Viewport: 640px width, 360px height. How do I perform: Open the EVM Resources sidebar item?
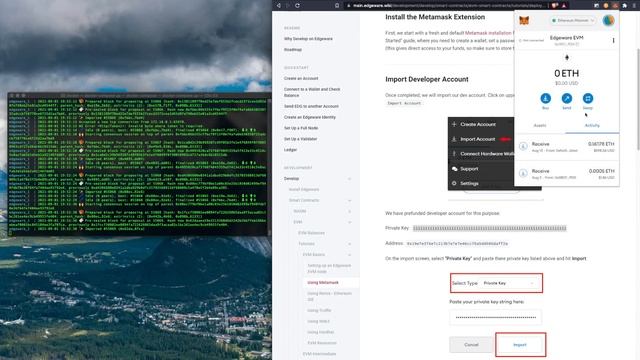tap(322, 343)
